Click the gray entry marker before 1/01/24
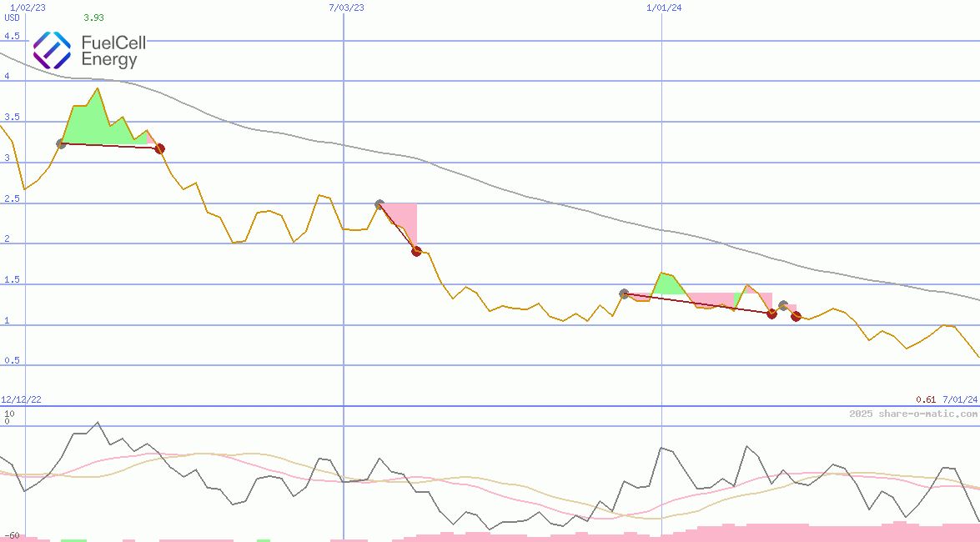 point(624,294)
